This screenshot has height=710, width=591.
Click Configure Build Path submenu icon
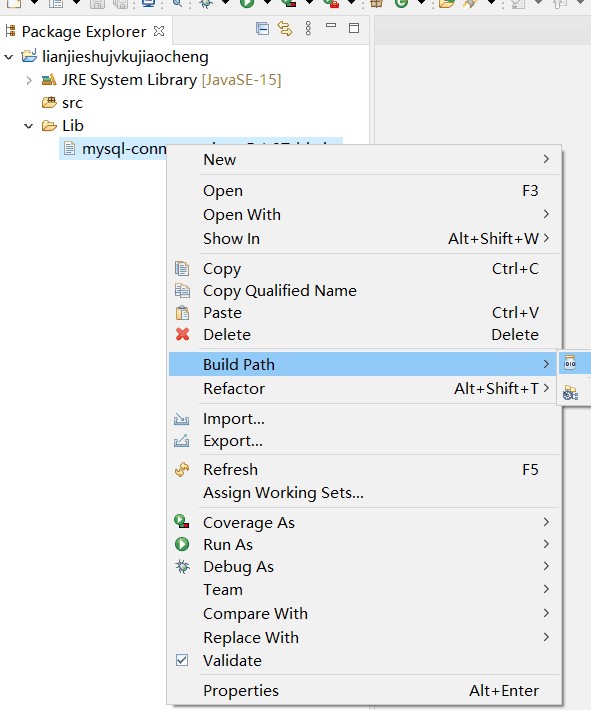coord(570,393)
